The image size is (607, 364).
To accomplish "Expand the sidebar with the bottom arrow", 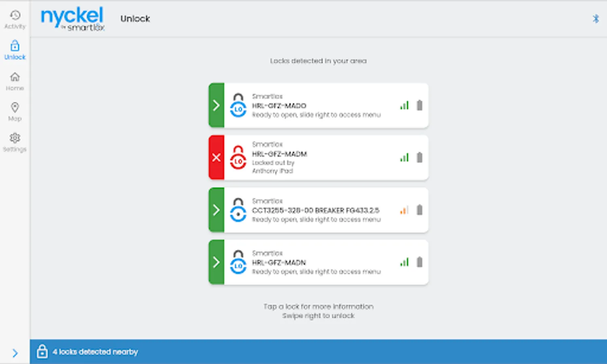I will coord(15,353).
